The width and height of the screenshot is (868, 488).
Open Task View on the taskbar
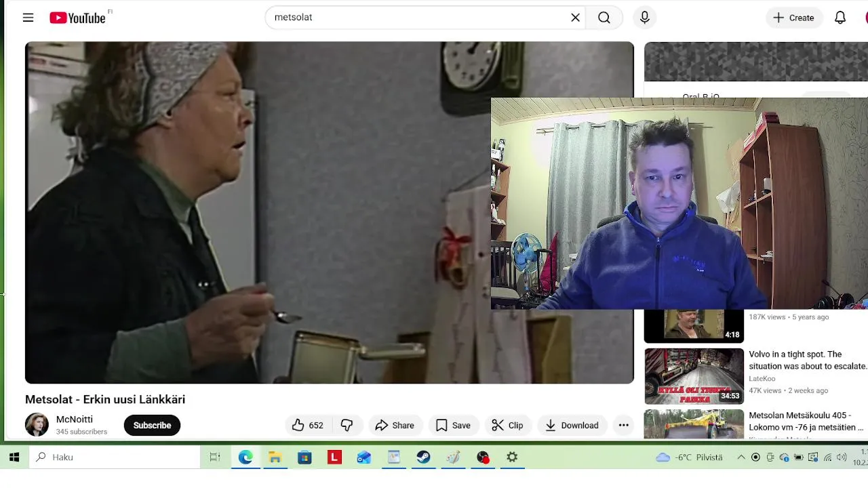(215, 457)
